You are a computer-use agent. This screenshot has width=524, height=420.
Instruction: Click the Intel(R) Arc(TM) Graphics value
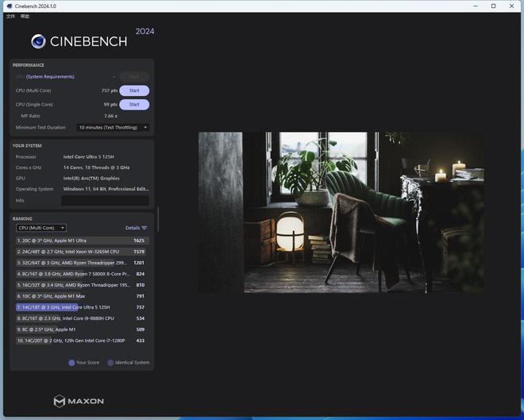[91, 179]
